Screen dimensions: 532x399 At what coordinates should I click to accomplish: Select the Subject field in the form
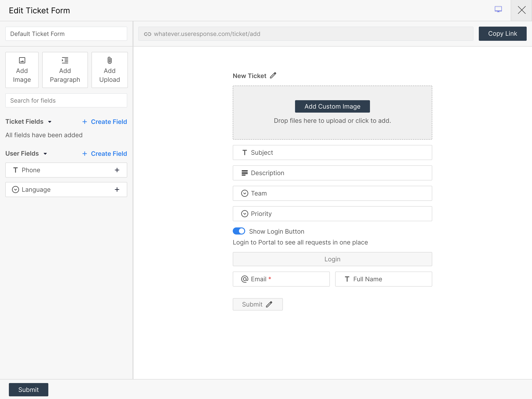pos(332,153)
